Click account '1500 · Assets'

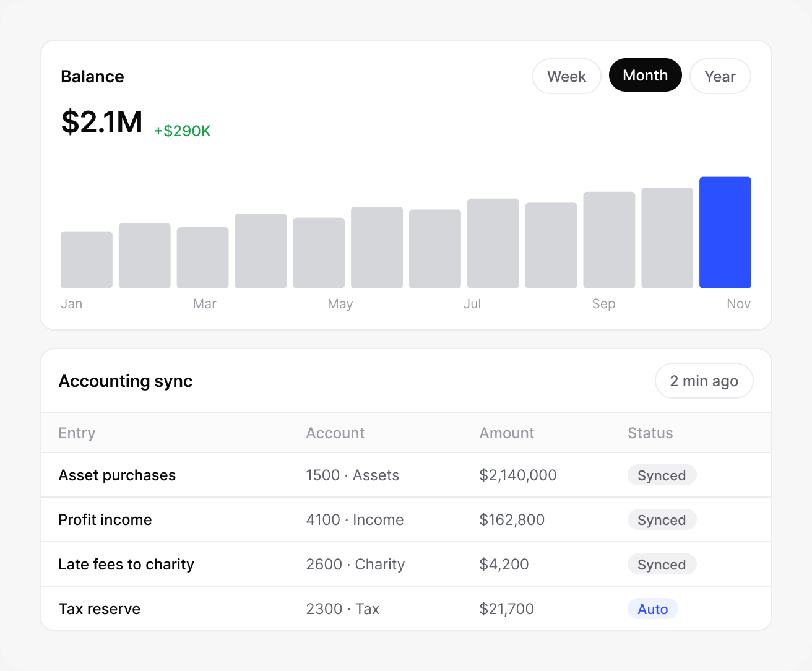(353, 475)
